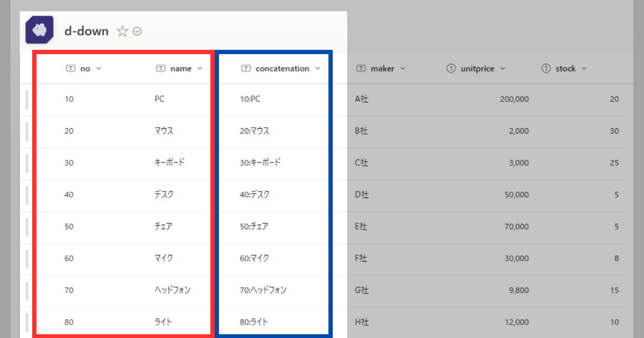
Task: Open the name column header menu
Action: point(200,68)
